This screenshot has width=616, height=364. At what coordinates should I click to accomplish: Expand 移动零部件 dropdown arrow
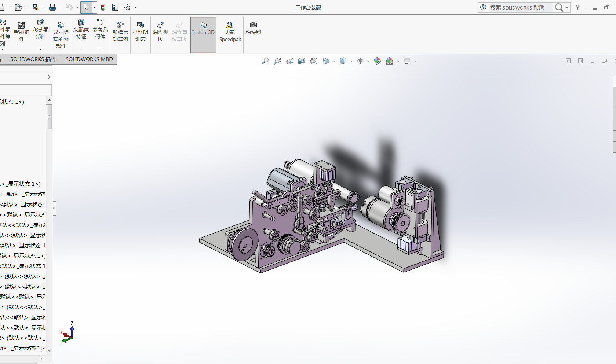(41, 49)
